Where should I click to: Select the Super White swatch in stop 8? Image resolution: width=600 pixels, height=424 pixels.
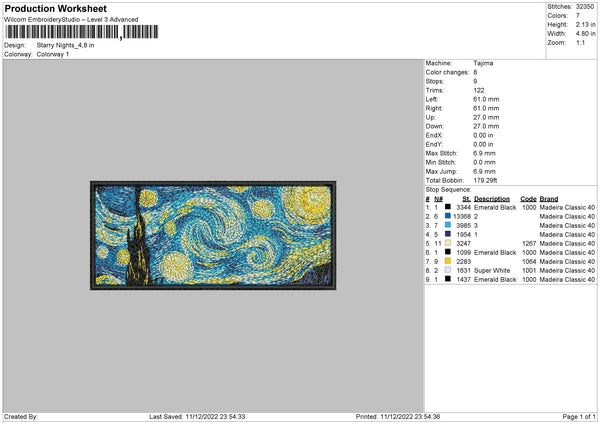point(448,270)
